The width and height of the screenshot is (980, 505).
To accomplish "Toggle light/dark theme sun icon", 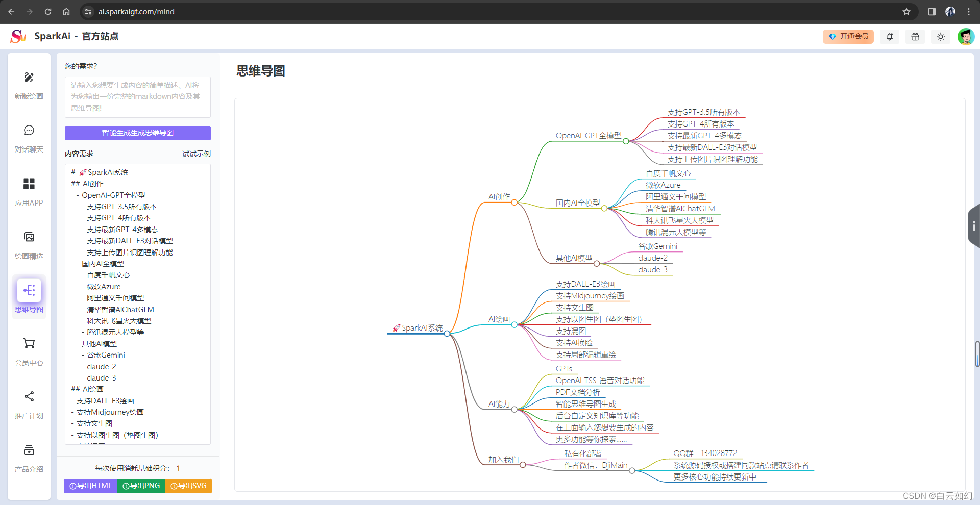I will point(941,37).
